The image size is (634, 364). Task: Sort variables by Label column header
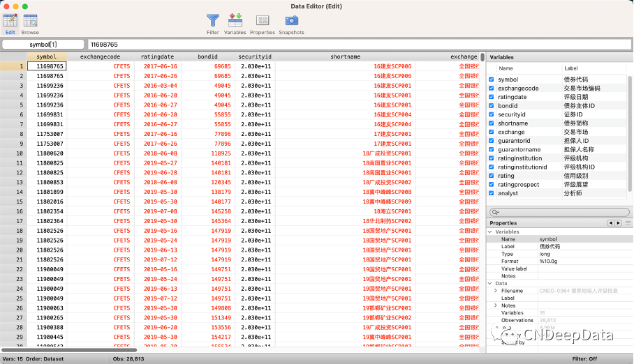point(571,68)
